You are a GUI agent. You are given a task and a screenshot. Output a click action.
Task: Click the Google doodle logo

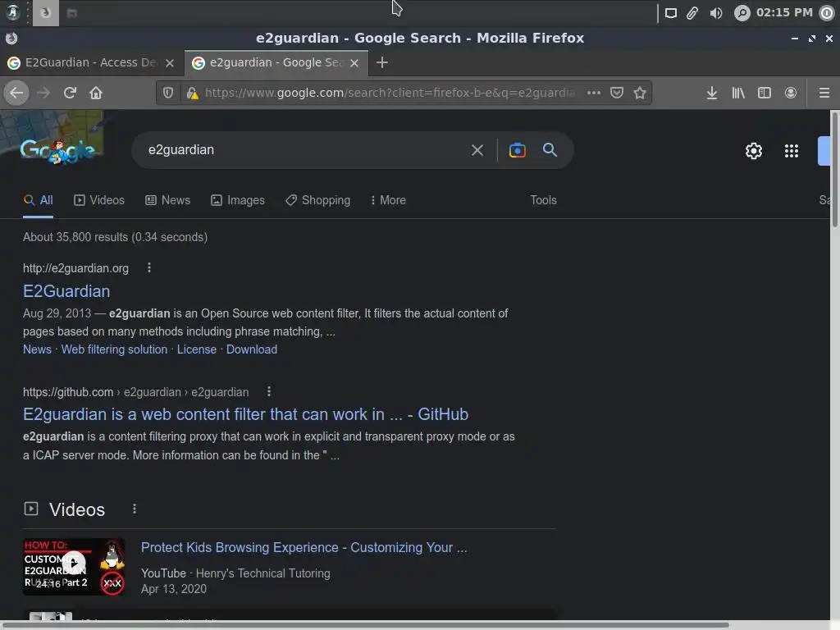tap(58, 151)
